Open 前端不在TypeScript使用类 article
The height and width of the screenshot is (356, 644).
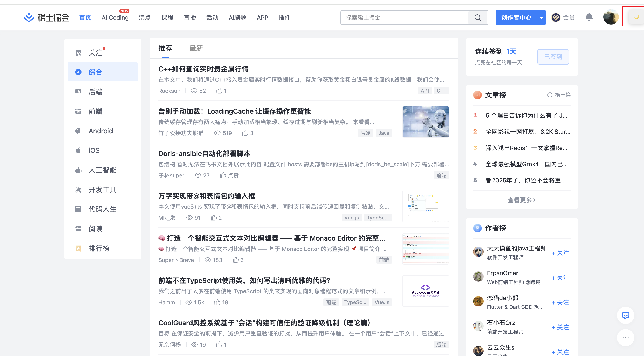point(244,281)
